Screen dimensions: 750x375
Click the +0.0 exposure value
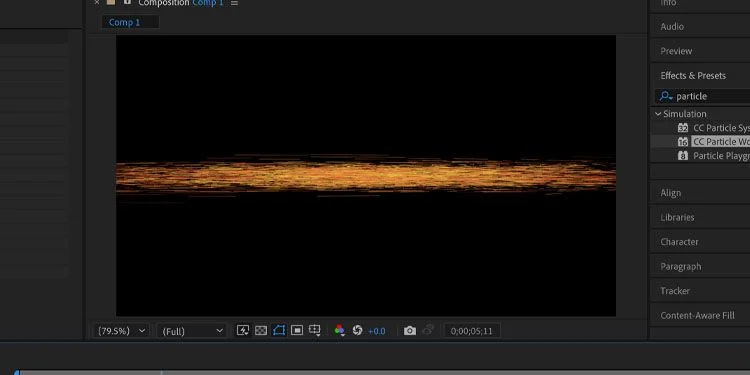pos(376,331)
